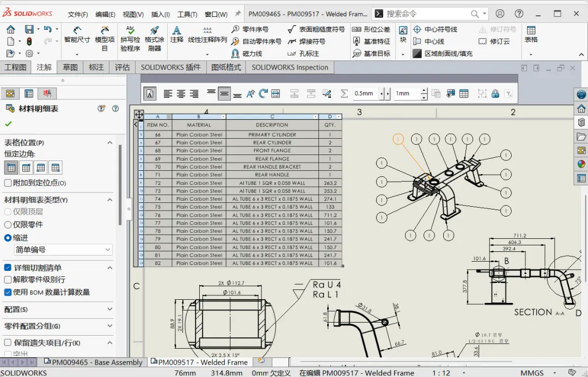Toggle Attach to anchor point checkbox
The width and height of the screenshot is (588, 377).
point(8,183)
